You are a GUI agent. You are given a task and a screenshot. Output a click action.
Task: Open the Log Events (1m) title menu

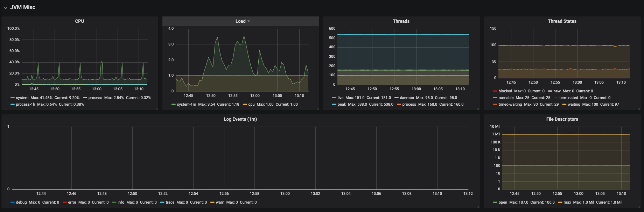click(240, 119)
